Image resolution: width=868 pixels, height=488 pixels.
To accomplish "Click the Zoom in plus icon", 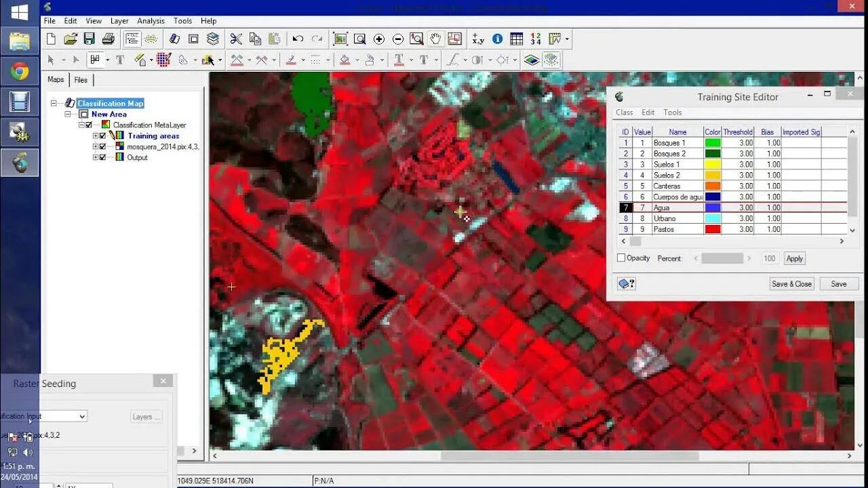I will pos(378,39).
